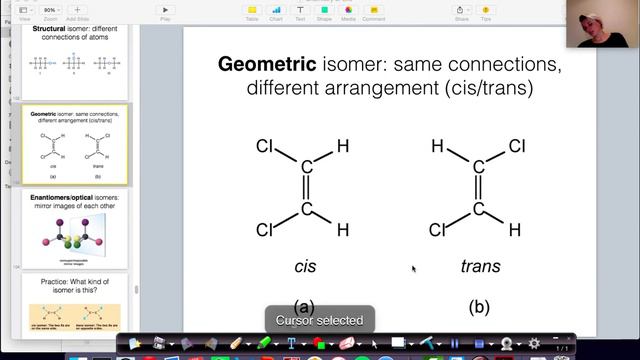This screenshot has width=640, height=360.
Task: Click the screenshot capture annotation tool
Action: point(159,344)
